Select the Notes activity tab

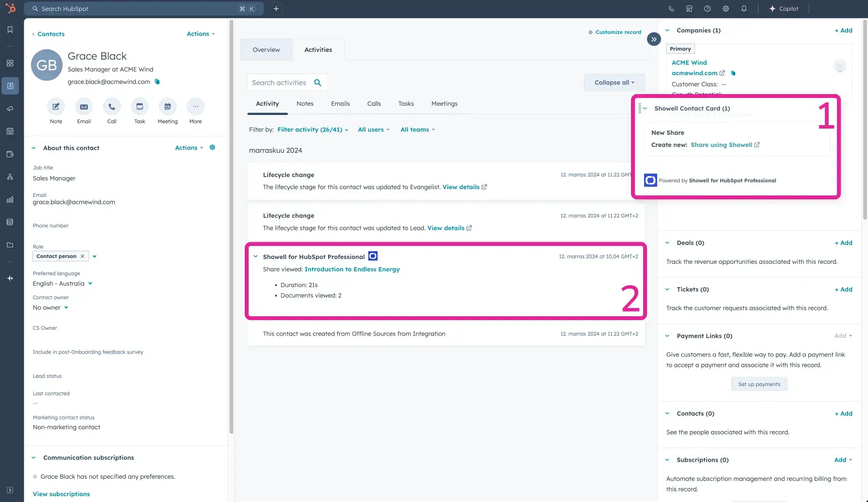point(305,104)
